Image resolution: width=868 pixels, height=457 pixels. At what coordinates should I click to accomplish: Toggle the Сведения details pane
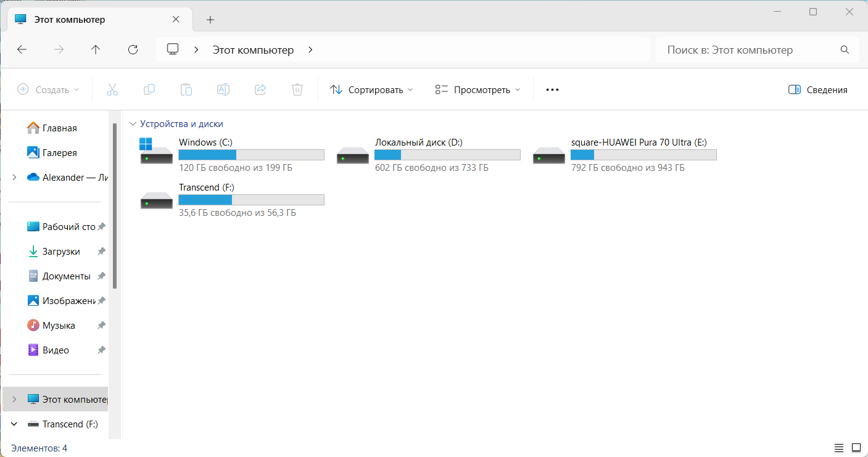tap(817, 89)
